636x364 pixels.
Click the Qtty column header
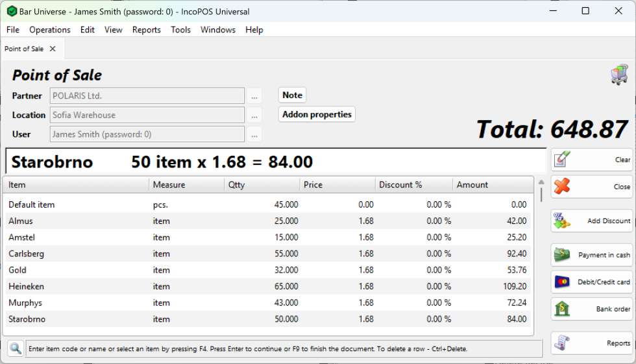tap(262, 185)
